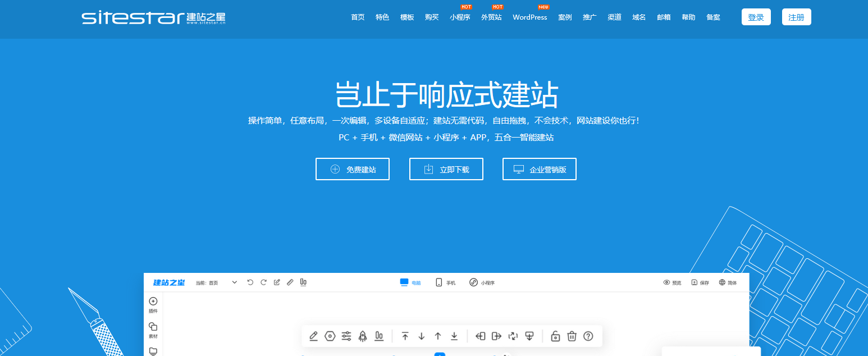Open the 推广 navigation item

tap(590, 17)
